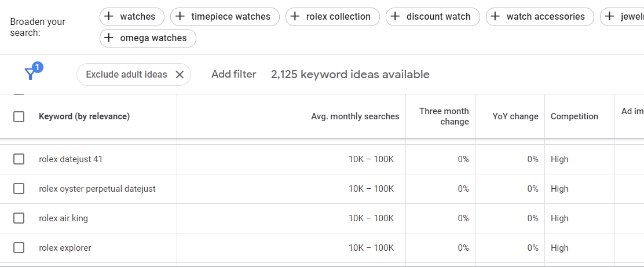Click three month change for rolex datejust 41
The width and height of the screenshot is (644, 267).
(463, 159)
